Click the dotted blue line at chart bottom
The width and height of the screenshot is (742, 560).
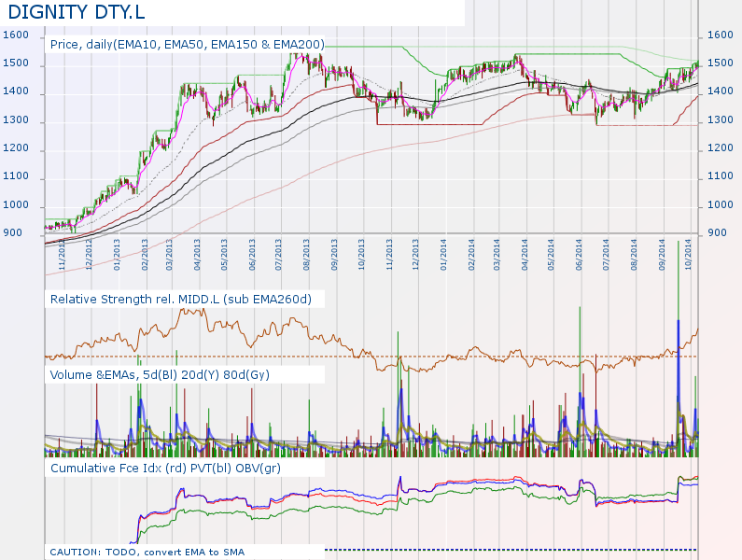[x=511, y=550]
